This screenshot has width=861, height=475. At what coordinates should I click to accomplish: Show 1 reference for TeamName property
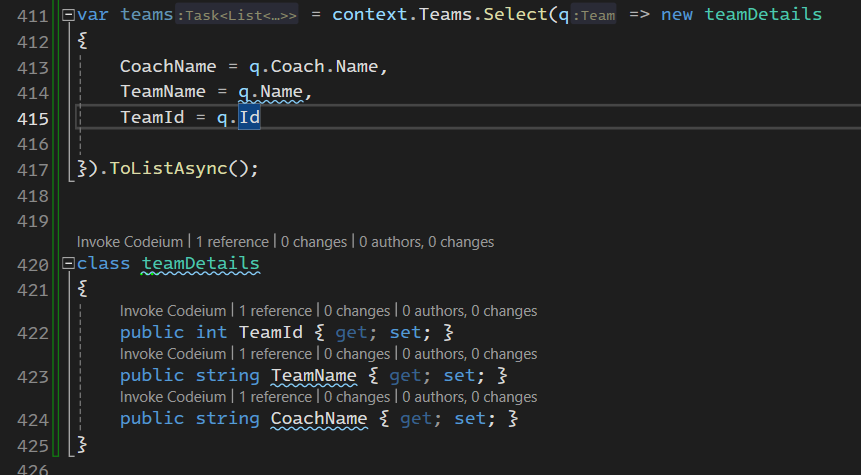pos(275,354)
